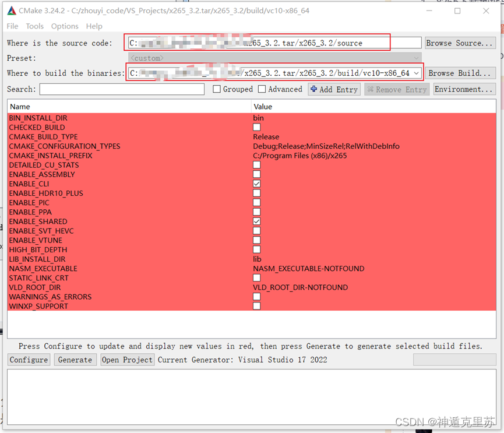Select the CMAKE_CONFIGURATION_TYPES entry name
The image size is (504, 433).
(x=65, y=146)
